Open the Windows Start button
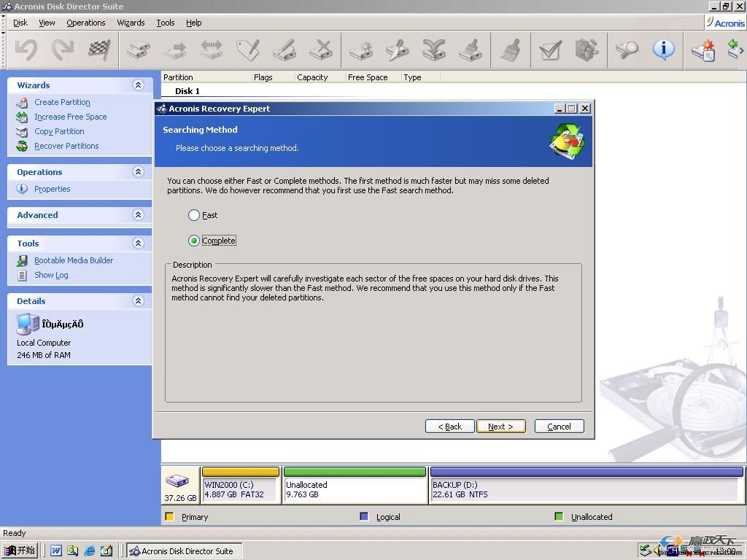The width and height of the screenshot is (747, 560). pos(20,551)
